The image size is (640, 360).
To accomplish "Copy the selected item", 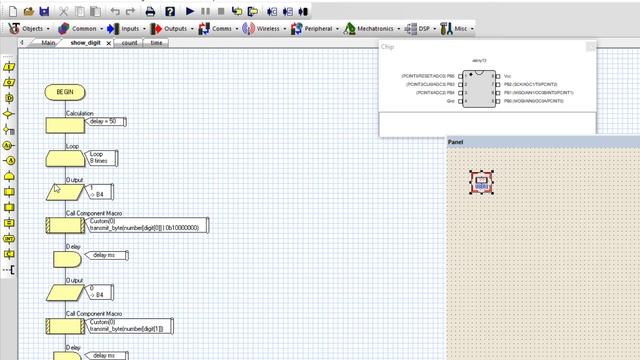I will [80, 11].
